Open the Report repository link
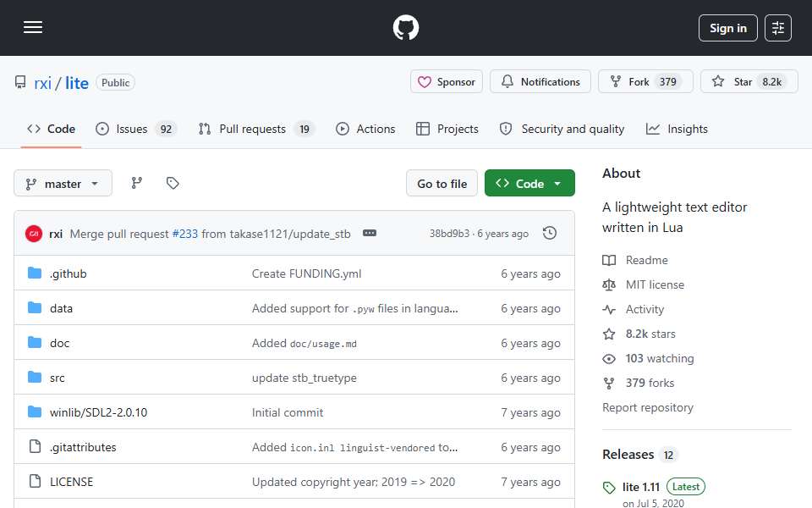Screen dimensions: 812x508 click(647, 407)
